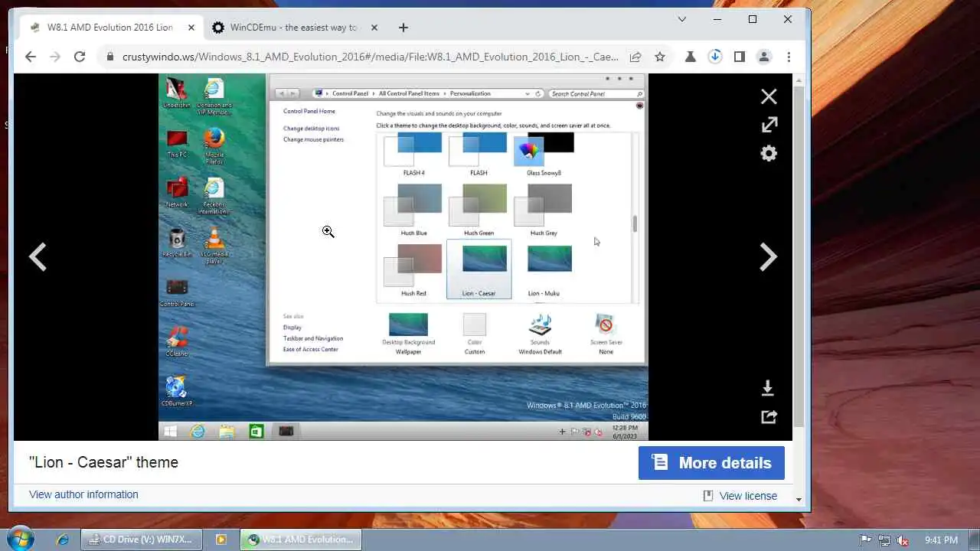Open View author information link
The image size is (980, 551).
pyautogui.click(x=83, y=494)
